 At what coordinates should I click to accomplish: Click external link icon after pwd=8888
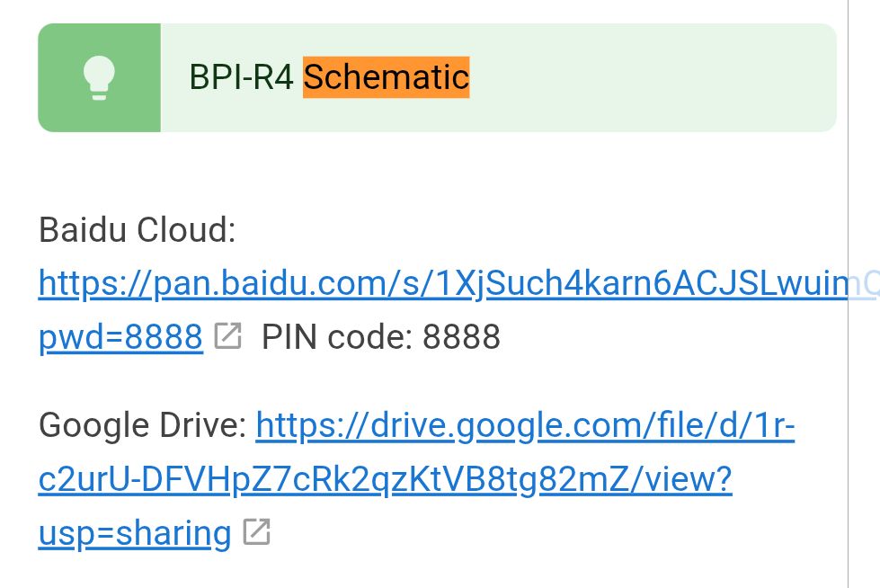tap(228, 337)
